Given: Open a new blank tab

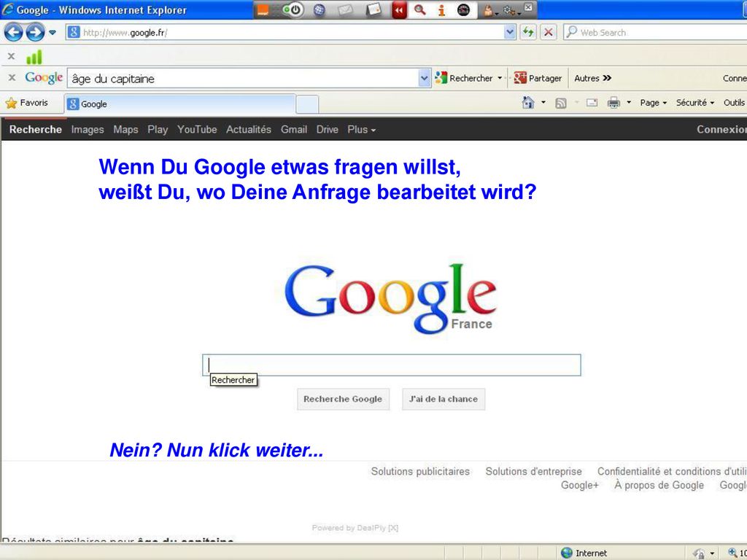Looking at the screenshot, I should tap(307, 104).
